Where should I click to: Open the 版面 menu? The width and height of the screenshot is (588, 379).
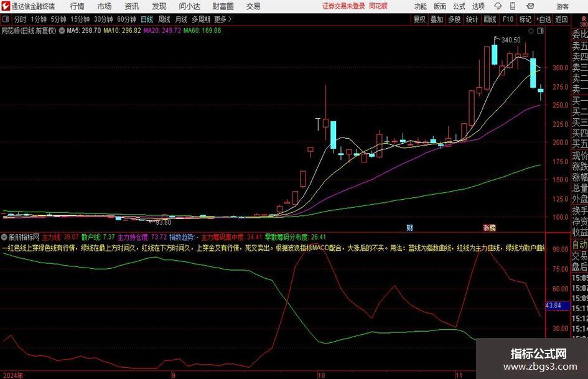tap(439, 6)
